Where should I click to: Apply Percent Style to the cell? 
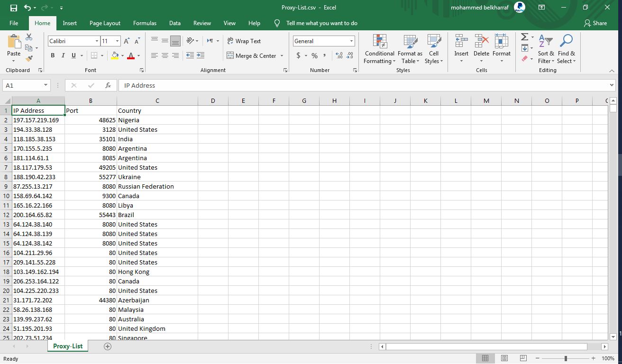point(314,55)
